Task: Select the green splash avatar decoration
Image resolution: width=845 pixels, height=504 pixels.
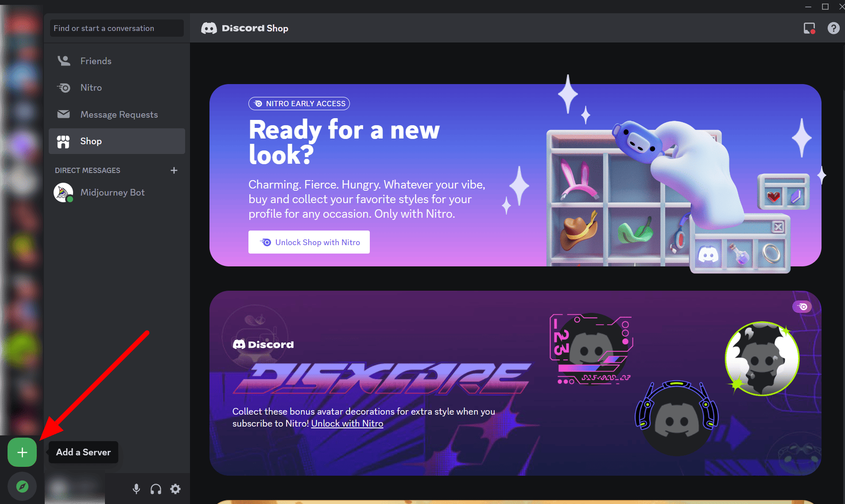Action: [x=763, y=358]
